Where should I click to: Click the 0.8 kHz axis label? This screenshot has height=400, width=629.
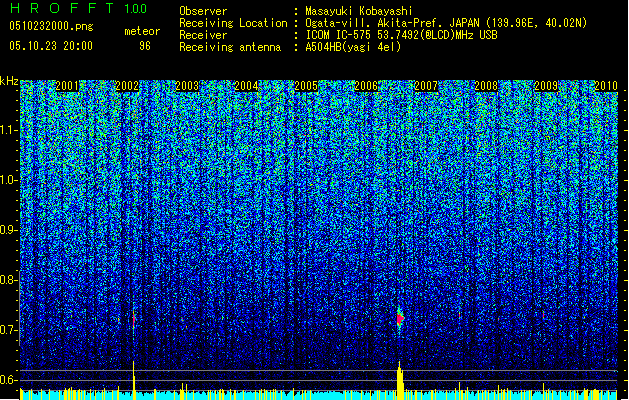click(x=9, y=280)
